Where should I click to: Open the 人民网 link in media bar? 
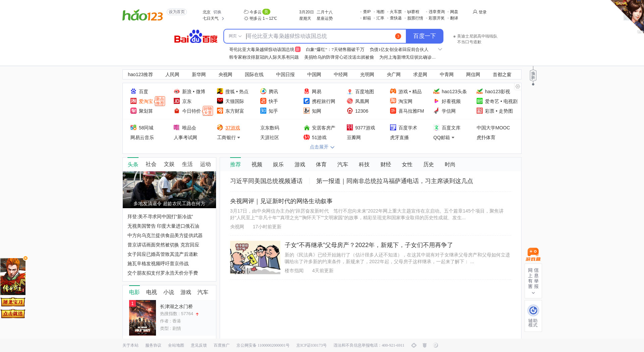point(172,74)
